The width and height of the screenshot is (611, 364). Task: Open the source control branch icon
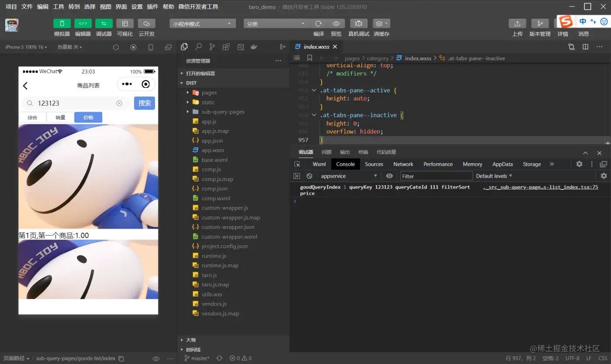[212, 47]
